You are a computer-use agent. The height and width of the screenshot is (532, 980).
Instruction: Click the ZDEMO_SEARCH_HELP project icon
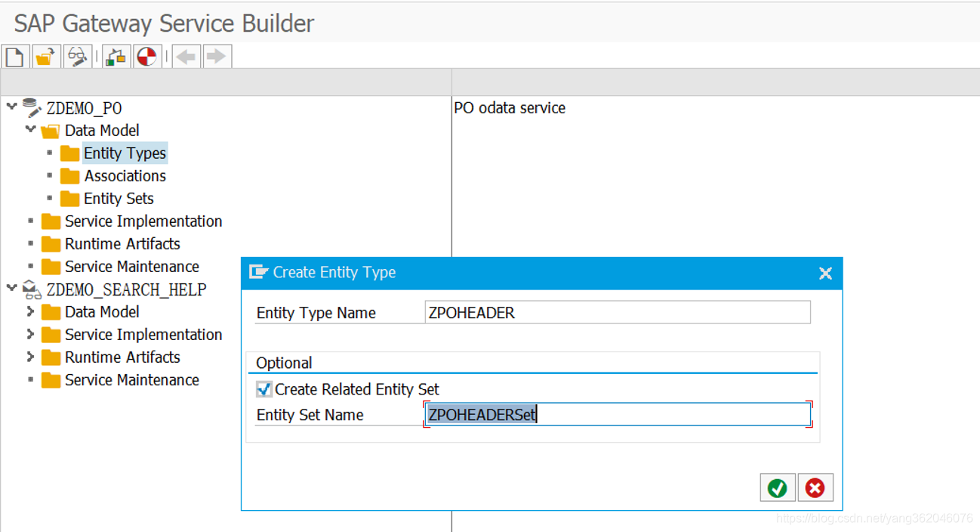click(x=32, y=289)
